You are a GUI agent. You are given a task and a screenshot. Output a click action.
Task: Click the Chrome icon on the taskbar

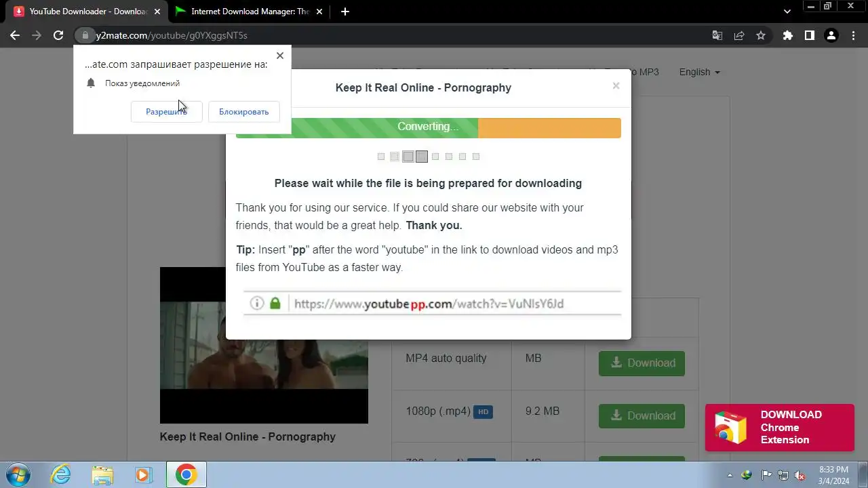[186, 474]
